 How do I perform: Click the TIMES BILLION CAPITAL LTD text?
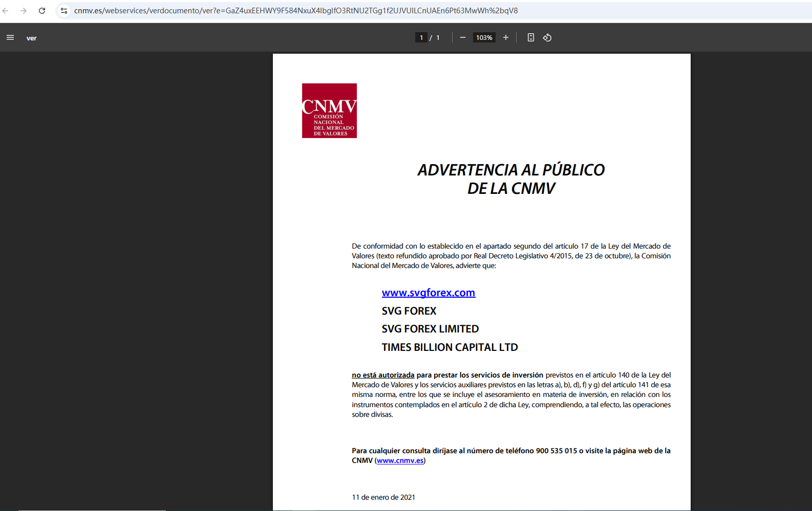[x=450, y=347]
